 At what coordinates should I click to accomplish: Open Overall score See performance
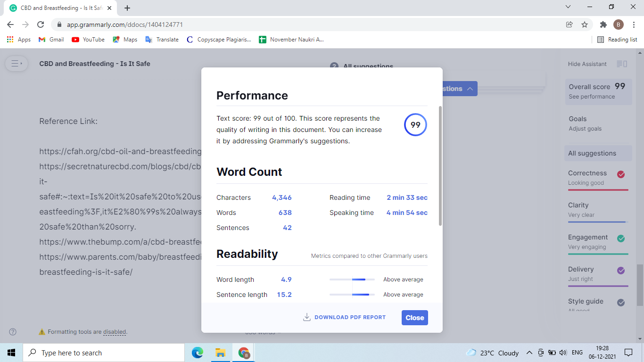598,91
